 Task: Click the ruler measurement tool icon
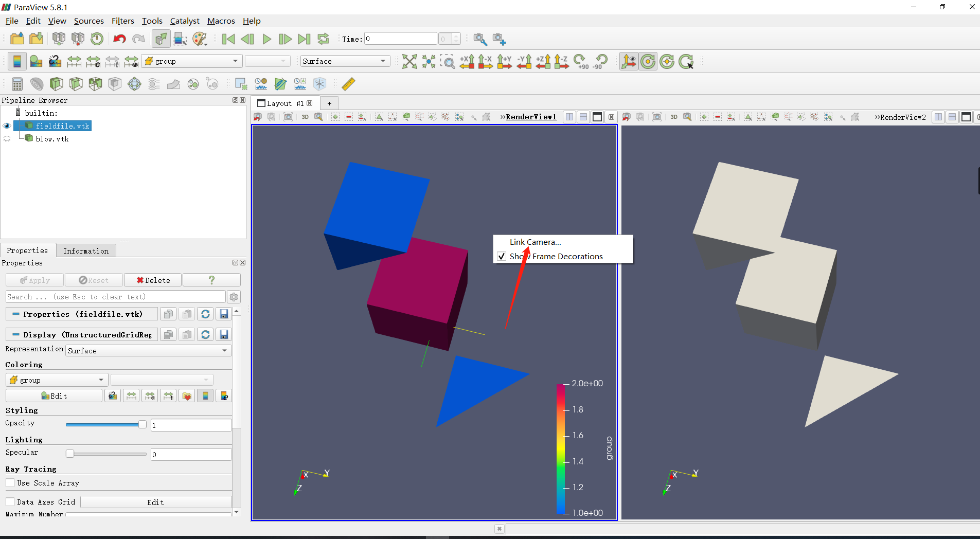[348, 84]
